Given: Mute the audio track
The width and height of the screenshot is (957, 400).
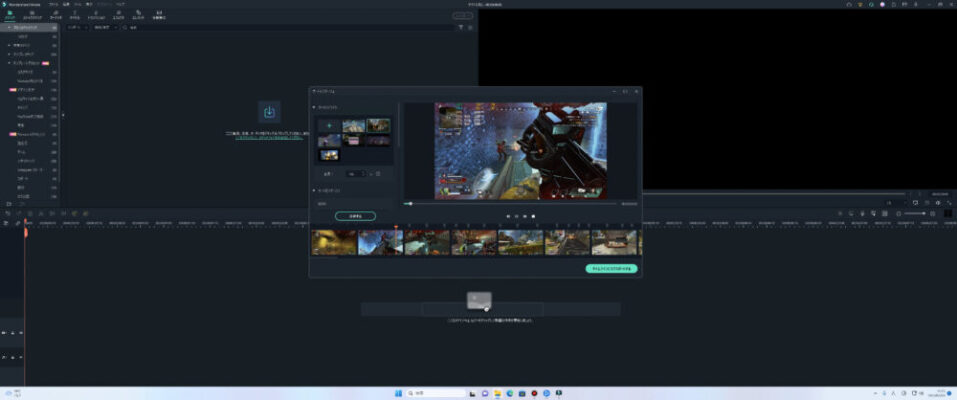Looking at the screenshot, I should (x=21, y=357).
